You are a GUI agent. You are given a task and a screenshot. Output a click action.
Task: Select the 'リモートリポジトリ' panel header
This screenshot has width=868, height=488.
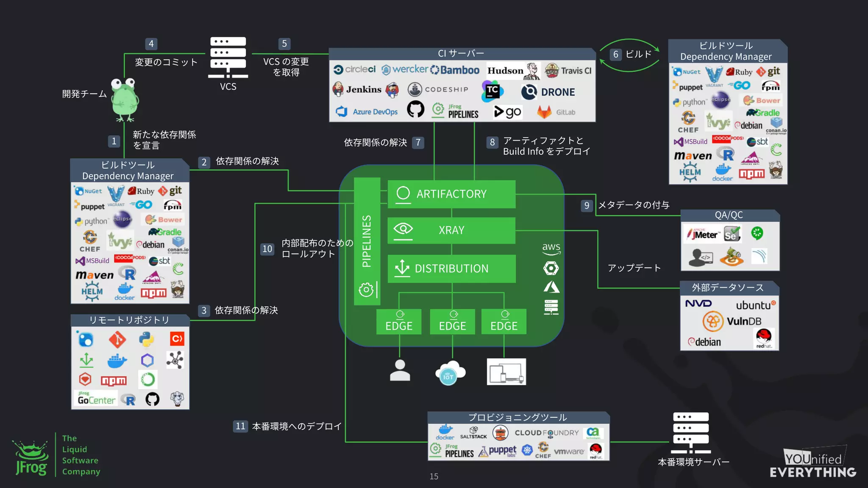coord(129,320)
